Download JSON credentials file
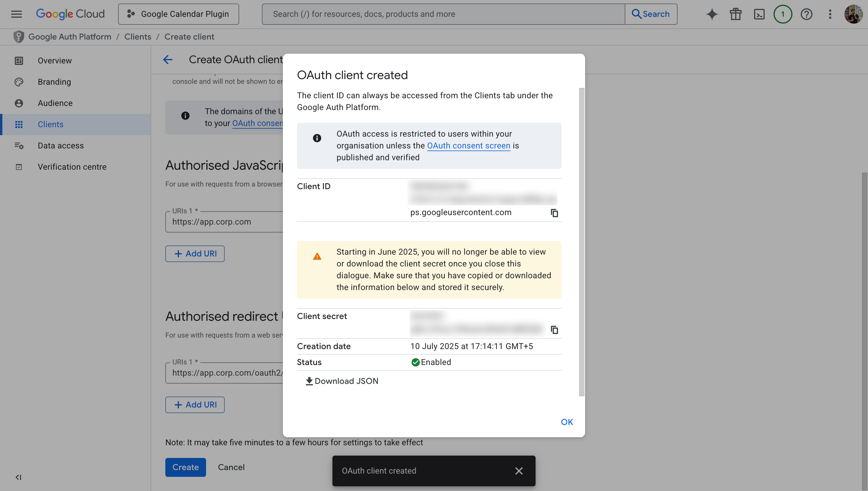 (342, 381)
